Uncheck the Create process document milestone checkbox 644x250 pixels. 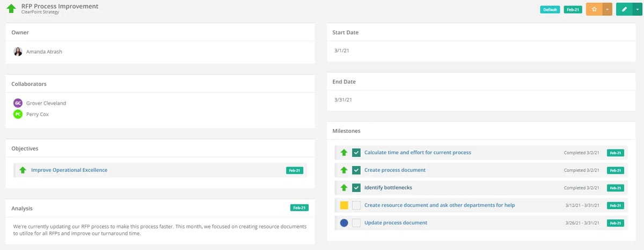pyautogui.click(x=356, y=170)
